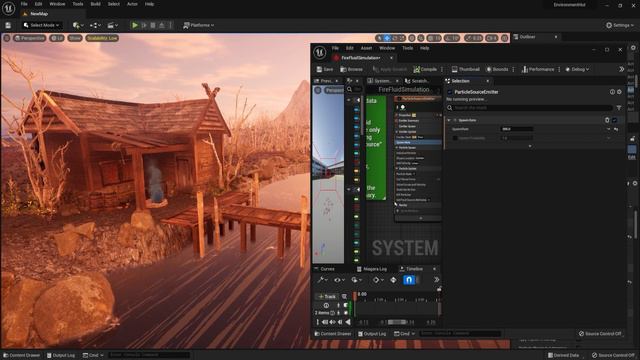Open emitter settings gear in Selection panel

click(x=619, y=92)
